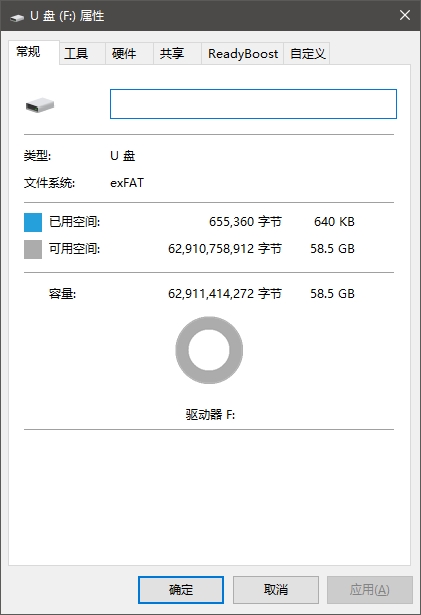Click the 类型 label
Viewport: 421px width, 615px height.
pyautogui.click(x=37, y=156)
